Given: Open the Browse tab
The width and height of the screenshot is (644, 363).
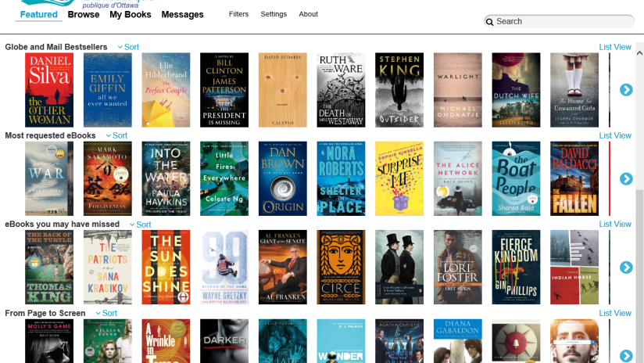Looking at the screenshot, I should click(84, 14).
